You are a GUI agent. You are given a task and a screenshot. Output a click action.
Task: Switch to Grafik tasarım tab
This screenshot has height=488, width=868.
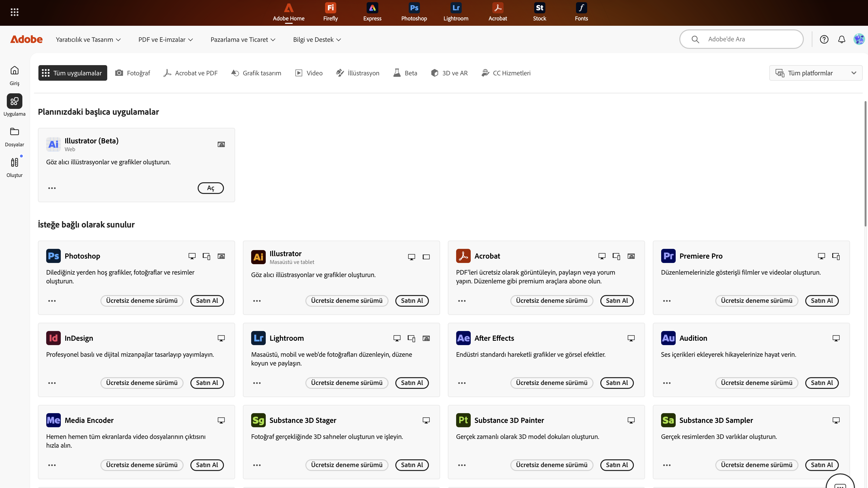click(x=256, y=73)
